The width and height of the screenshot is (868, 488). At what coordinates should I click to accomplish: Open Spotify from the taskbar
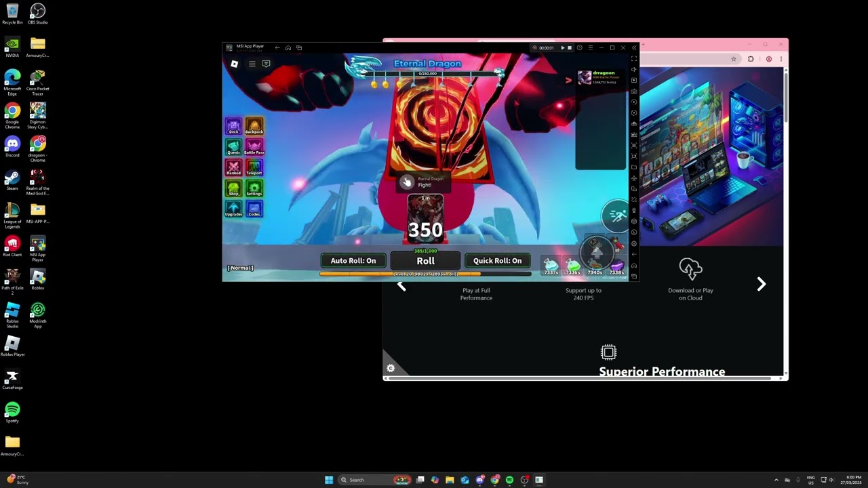509,480
